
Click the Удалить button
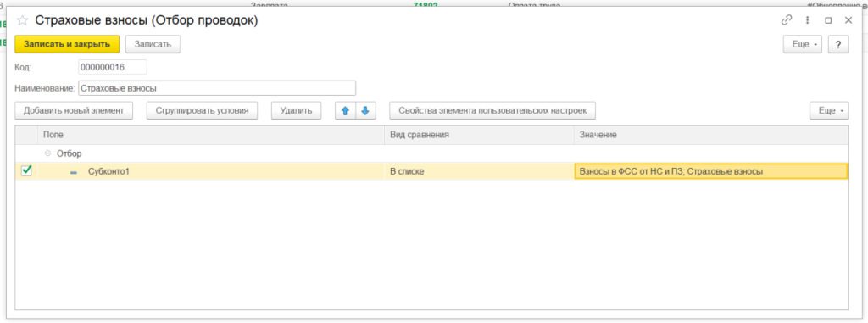pos(296,111)
